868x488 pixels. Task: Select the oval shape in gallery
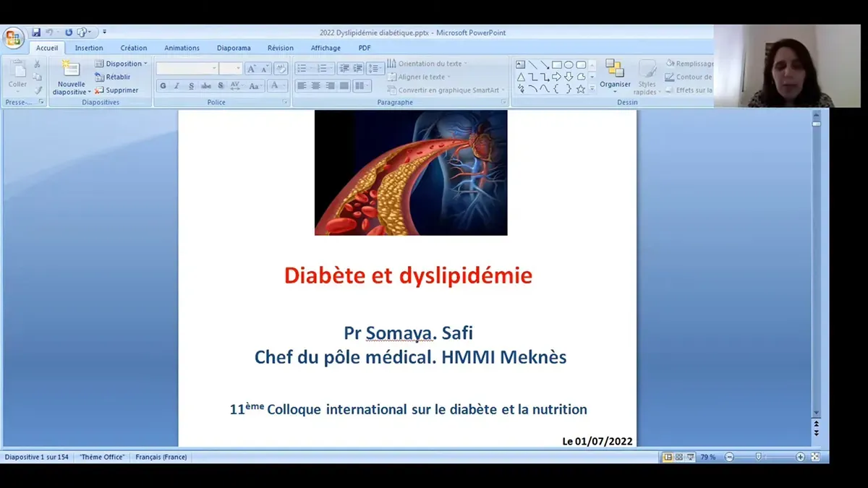pyautogui.click(x=569, y=64)
